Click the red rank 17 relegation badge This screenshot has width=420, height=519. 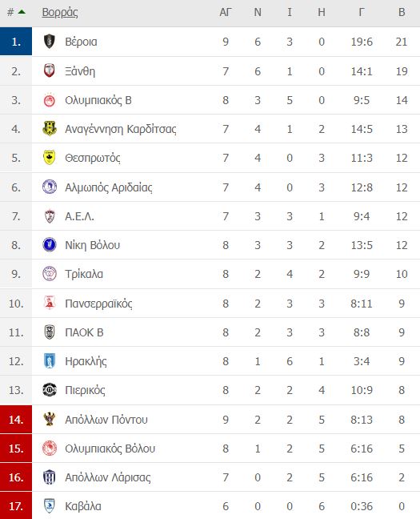pos(16,505)
